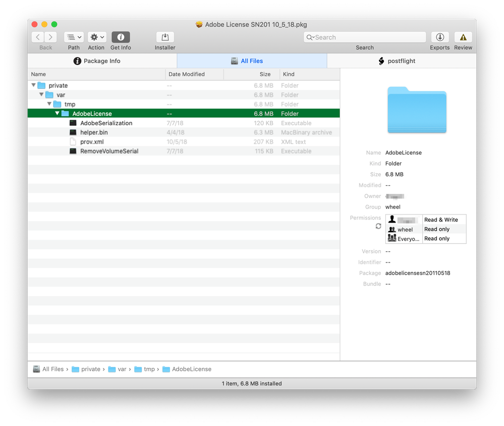Click the package icon in title bar

[x=199, y=24]
